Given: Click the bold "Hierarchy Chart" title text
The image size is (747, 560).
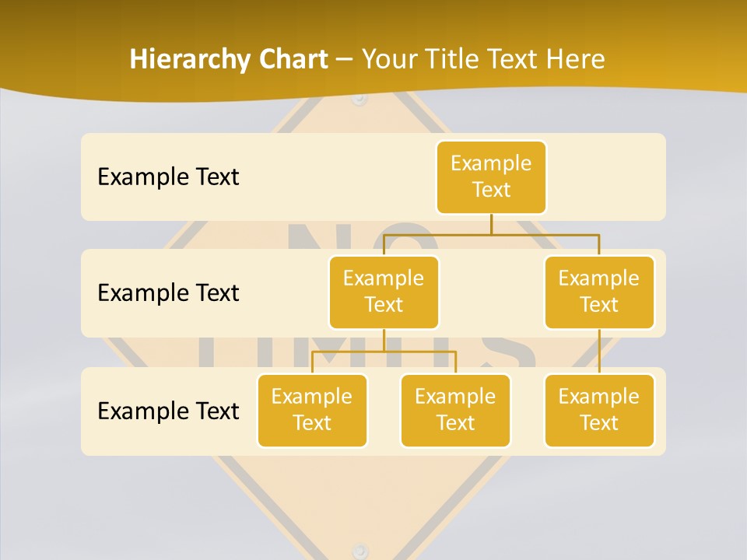Looking at the screenshot, I should (228, 59).
